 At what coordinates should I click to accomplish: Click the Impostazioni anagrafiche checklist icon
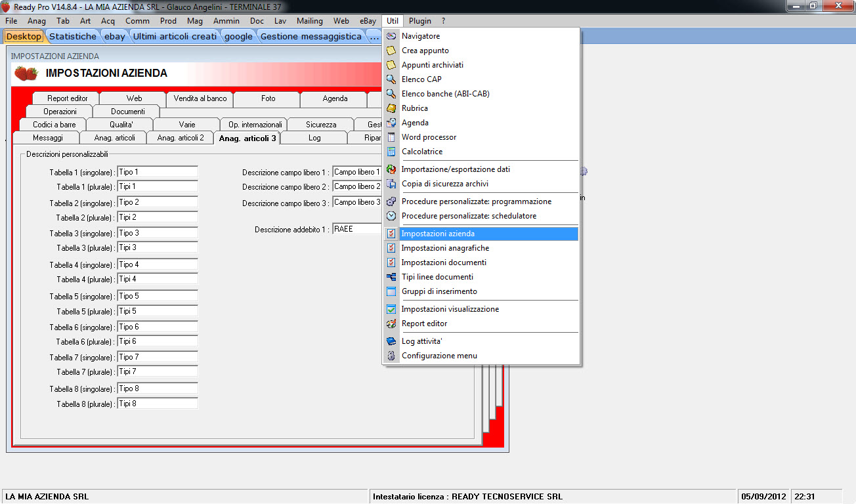pos(391,248)
